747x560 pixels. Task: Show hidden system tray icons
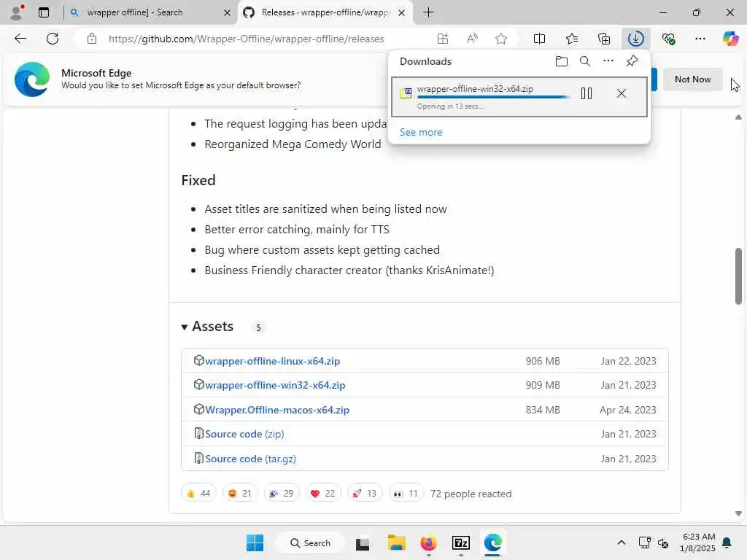click(622, 542)
